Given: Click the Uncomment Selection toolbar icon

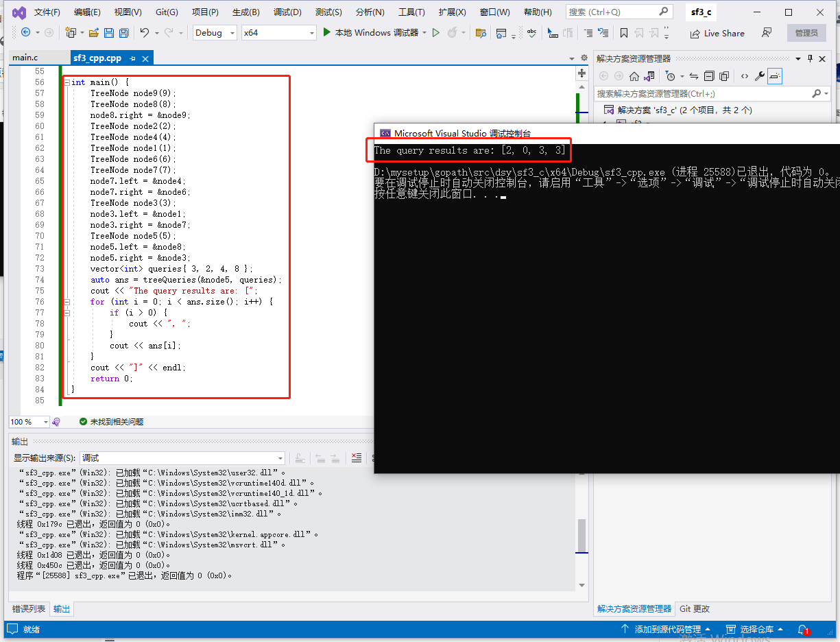Looking at the screenshot, I should click(603, 32).
